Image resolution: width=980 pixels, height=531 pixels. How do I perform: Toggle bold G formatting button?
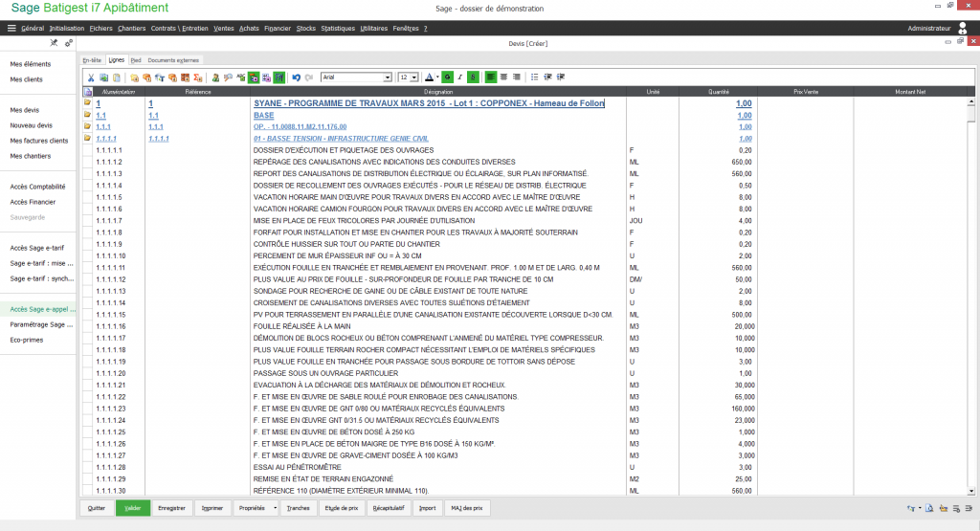coord(448,77)
